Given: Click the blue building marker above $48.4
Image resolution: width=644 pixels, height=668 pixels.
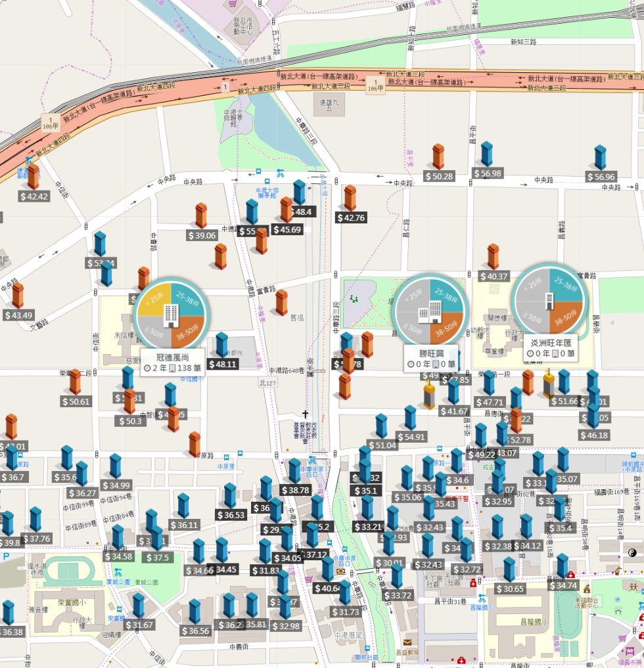Looking at the screenshot, I should coord(299,192).
